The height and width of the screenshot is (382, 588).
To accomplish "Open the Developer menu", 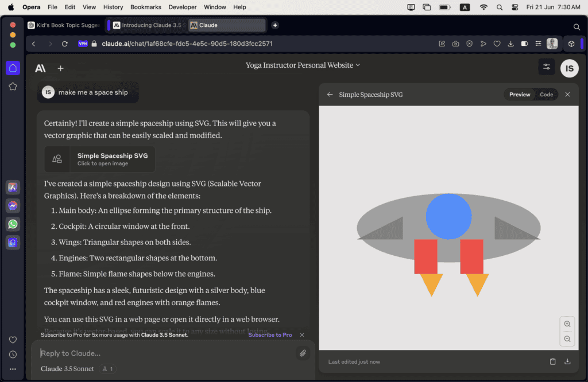I will coord(182,7).
